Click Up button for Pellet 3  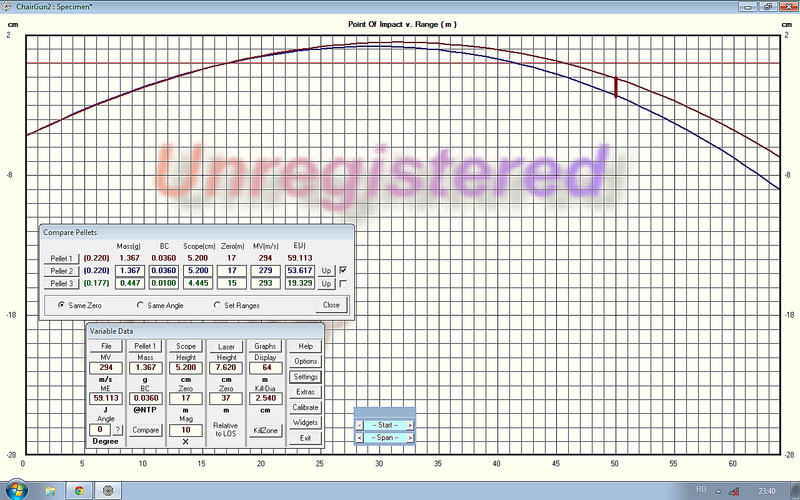[x=327, y=284]
